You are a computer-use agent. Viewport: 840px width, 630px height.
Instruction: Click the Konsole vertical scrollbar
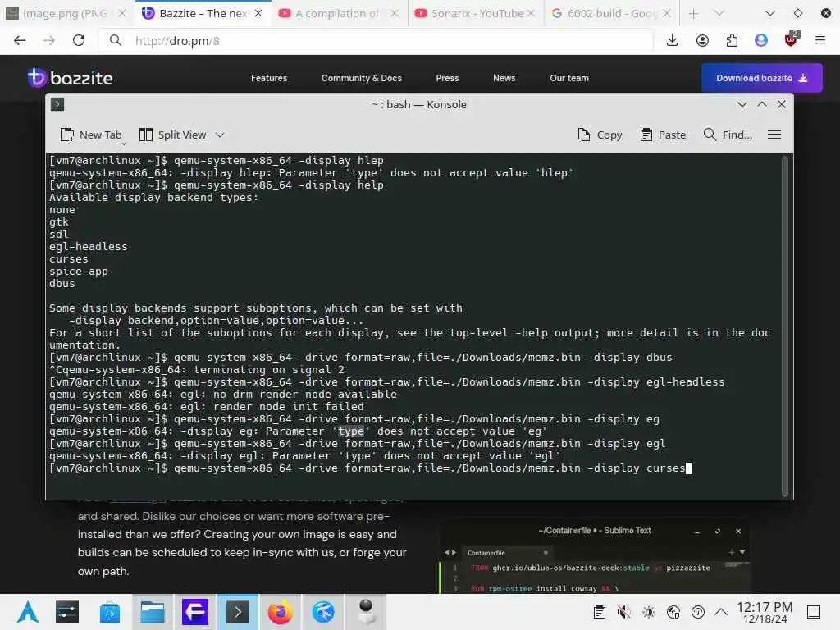click(x=785, y=326)
